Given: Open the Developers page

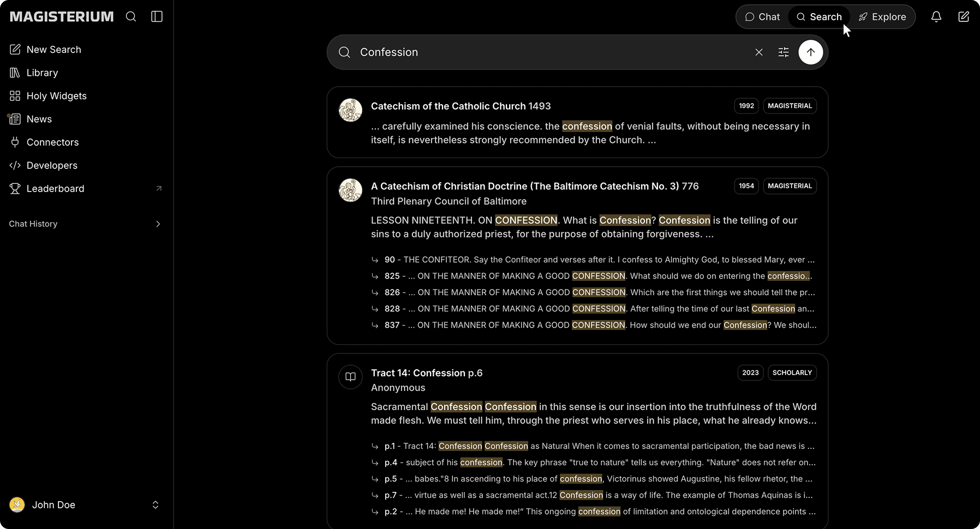Looking at the screenshot, I should (52, 165).
